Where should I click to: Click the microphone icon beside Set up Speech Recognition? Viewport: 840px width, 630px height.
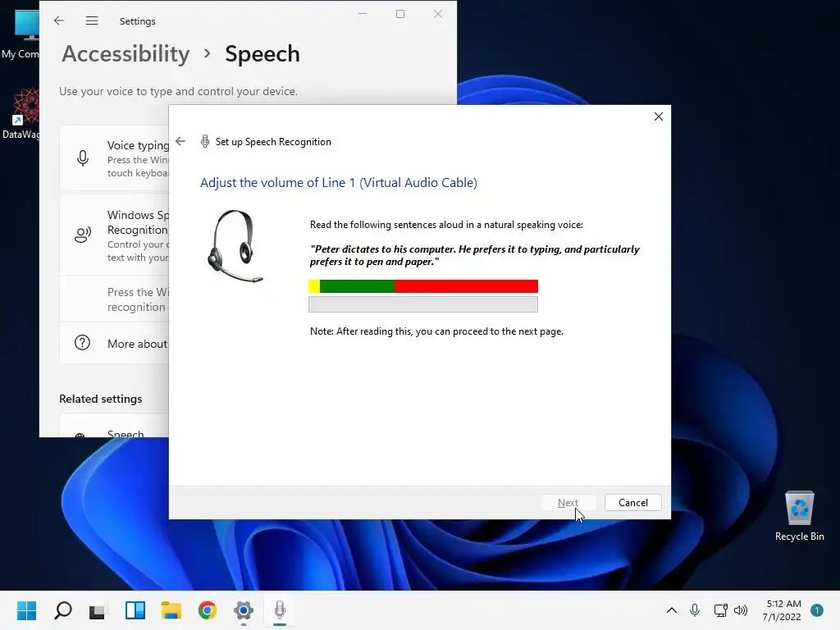point(204,141)
